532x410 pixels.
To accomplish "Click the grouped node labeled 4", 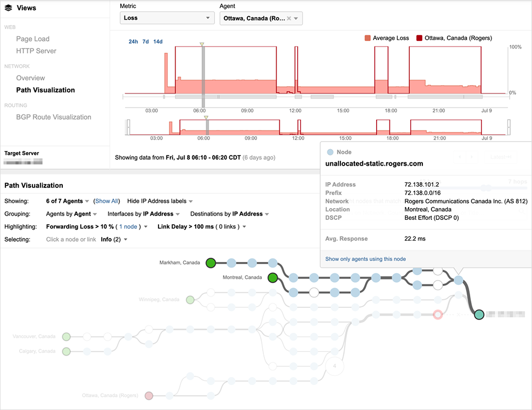I will click(334, 366).
